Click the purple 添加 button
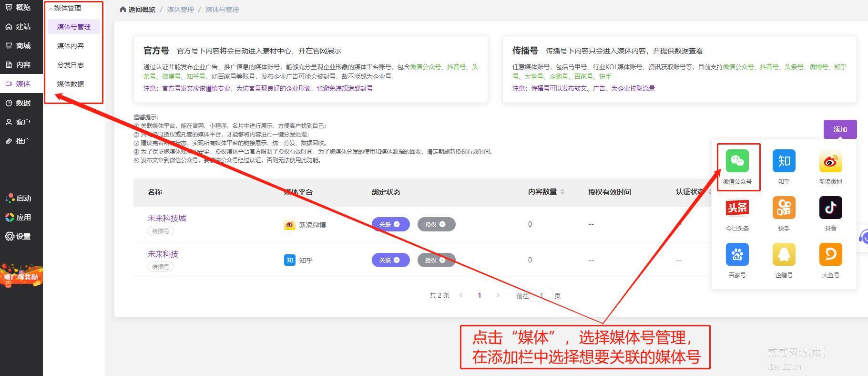Screen dimensions: 868x376 (840, 129)
